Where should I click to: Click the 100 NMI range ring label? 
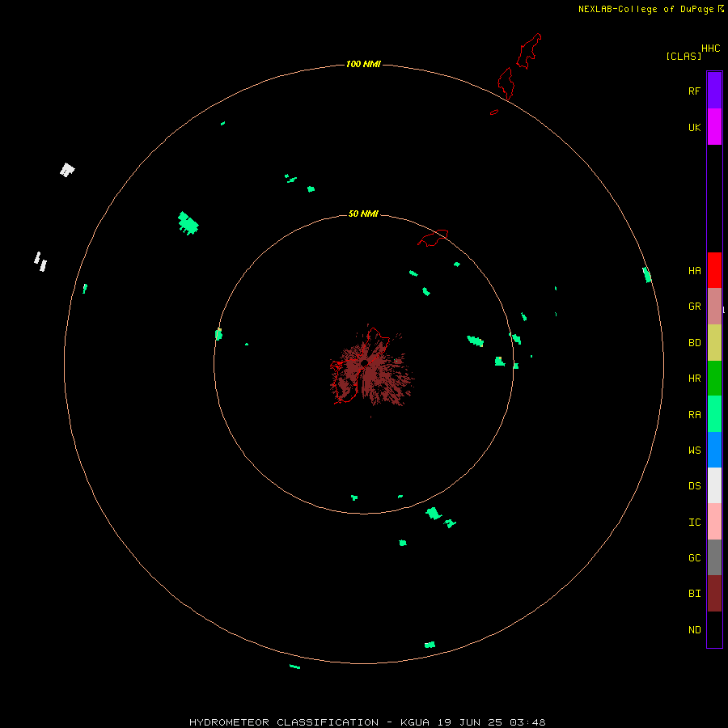pos(363,64)
